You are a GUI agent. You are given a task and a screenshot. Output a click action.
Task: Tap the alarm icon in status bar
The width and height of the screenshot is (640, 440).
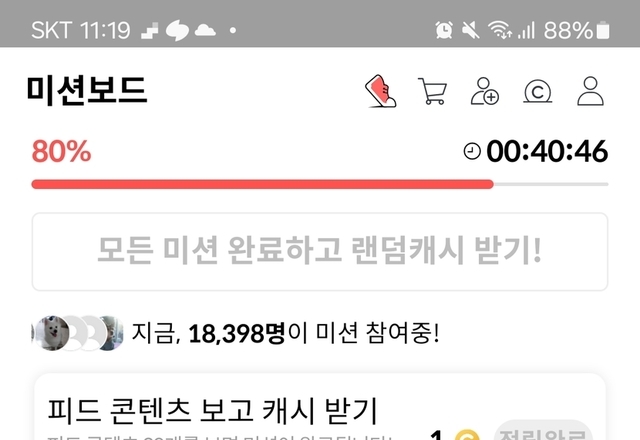[x=444, y=30]
